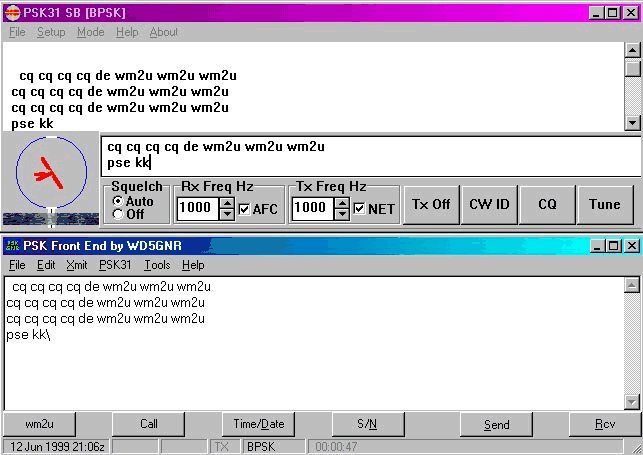Click the PSK Front End title bar icon

coord(13,246)
